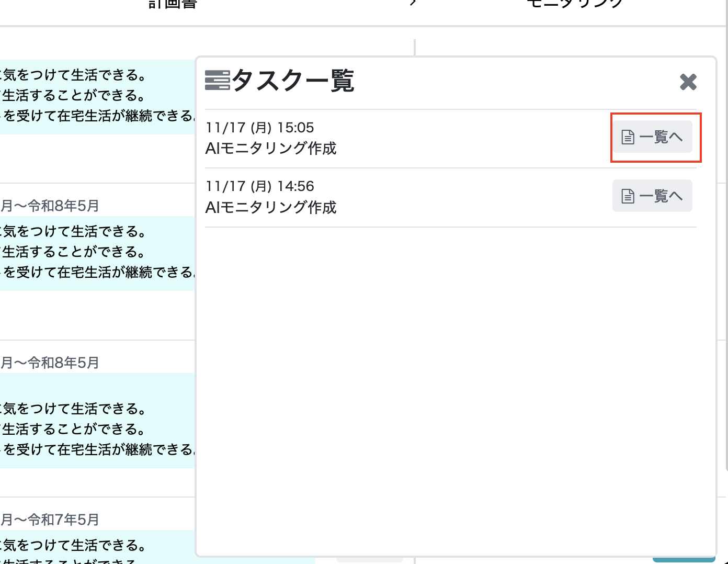
Task: Click the page icon inside the upper 一覧へ button
Action: (627, 137)
